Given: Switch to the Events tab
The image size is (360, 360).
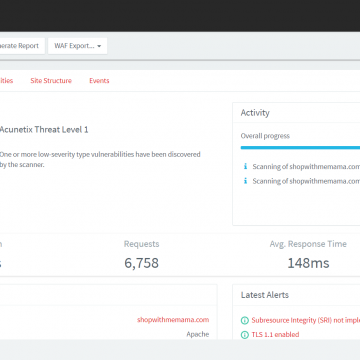Looking at the screenshot, I should (x=99, y=81).
